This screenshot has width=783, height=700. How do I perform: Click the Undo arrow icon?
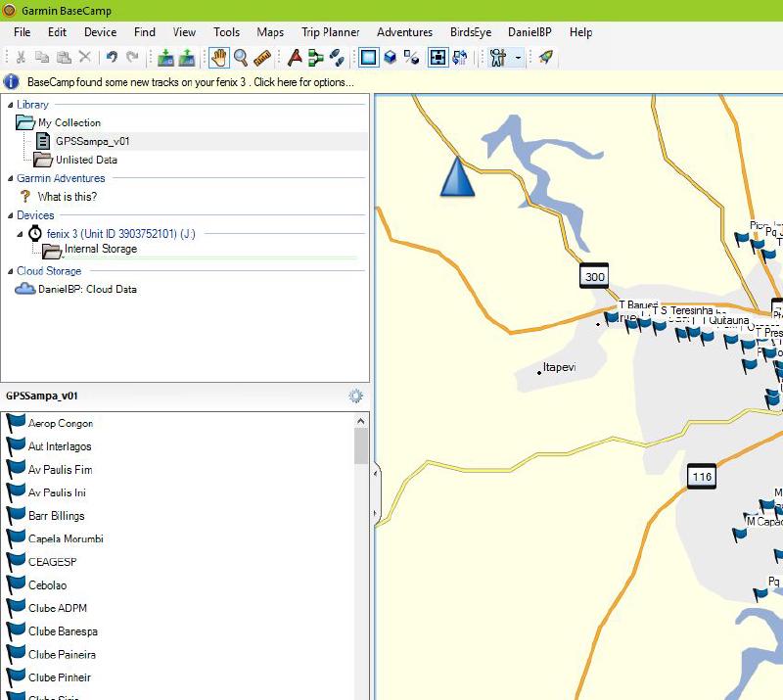pos(112,58)
